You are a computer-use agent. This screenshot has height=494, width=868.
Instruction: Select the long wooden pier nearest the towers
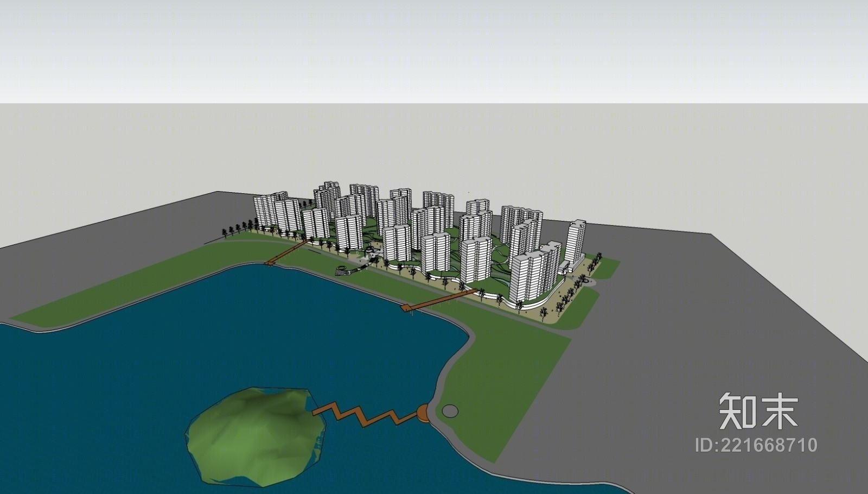click(x=439, y=300)
